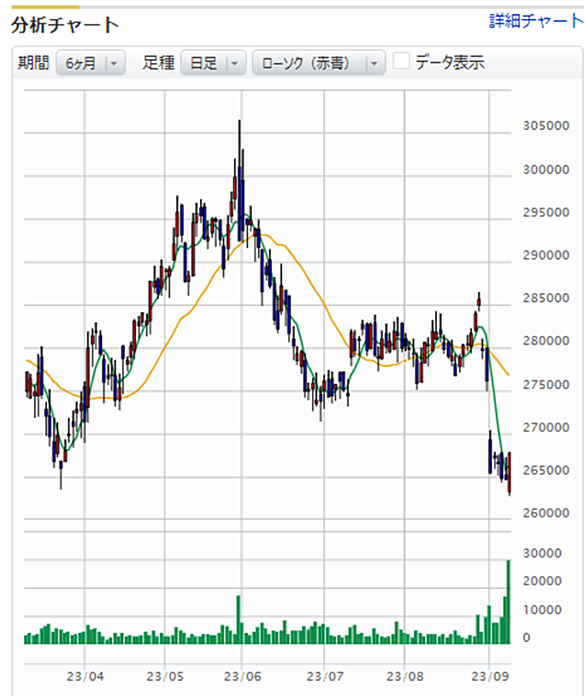
Task: Click the 23/08 date label
Action: [404, 676]
